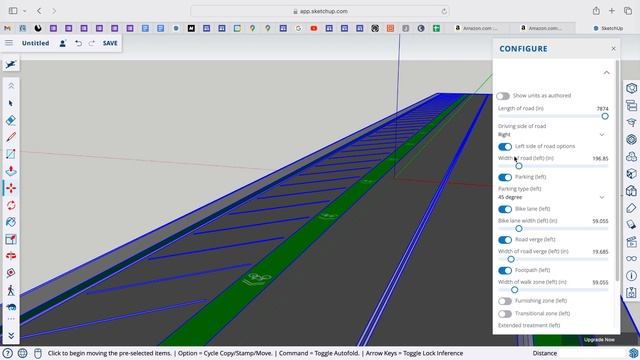Collapse the left toolbar with the up chevron
This screenshot has height=360, width=640.
pyautogui.click(x=11, y=86)
